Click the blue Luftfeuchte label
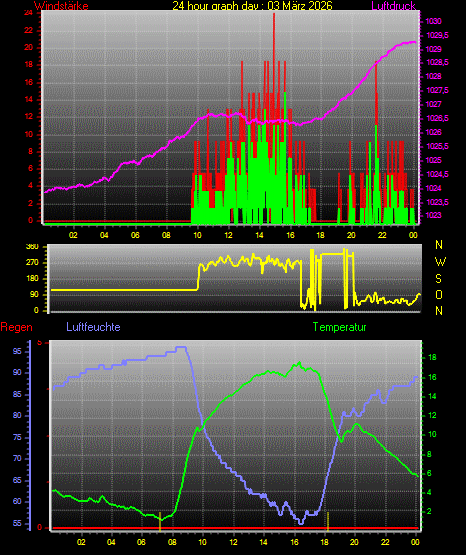Screen dimensions: 466x555 pos(93,326)
